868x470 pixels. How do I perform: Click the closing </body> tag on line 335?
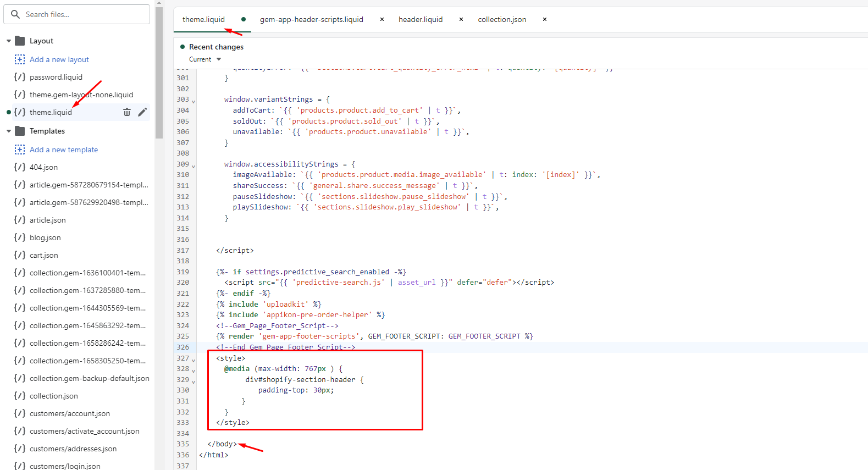tap(222, 444)
